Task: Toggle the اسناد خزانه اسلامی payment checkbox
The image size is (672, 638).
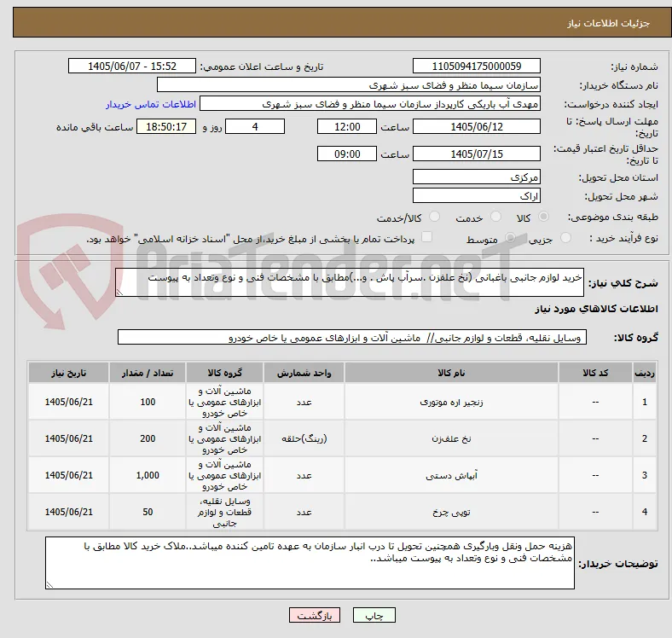Action: (427, 236)
